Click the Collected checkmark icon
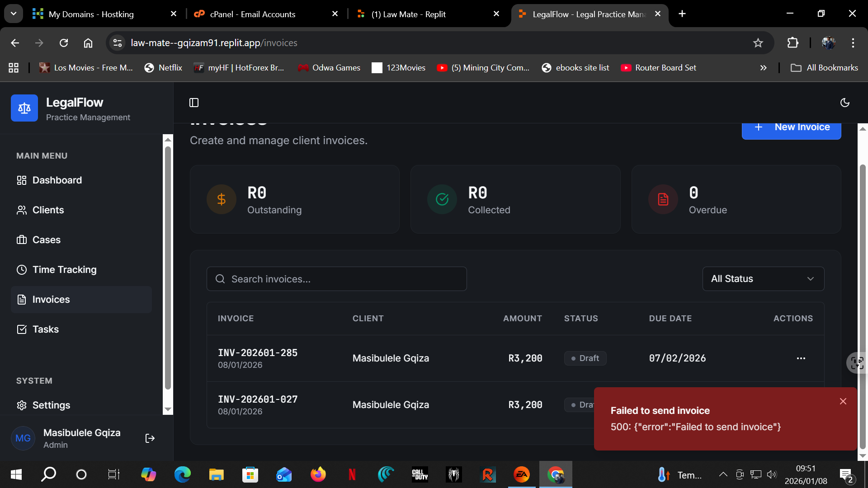 pyautogui.click(x=442, y=199)
